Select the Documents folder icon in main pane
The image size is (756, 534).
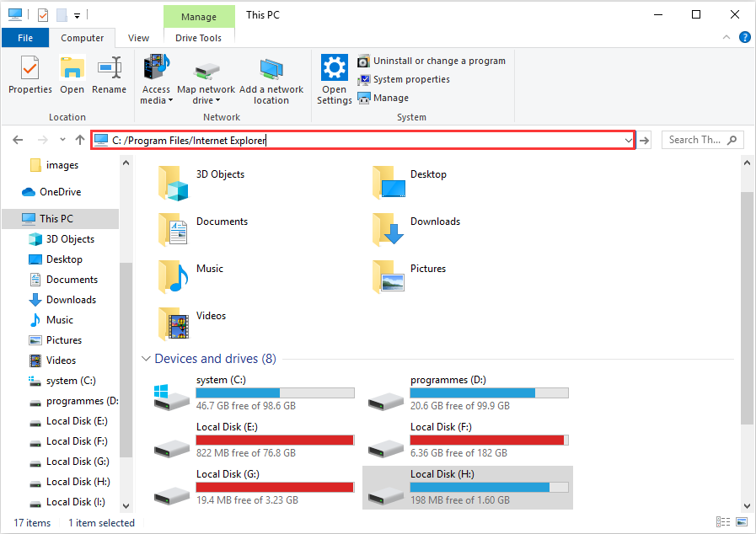(173, 229)
